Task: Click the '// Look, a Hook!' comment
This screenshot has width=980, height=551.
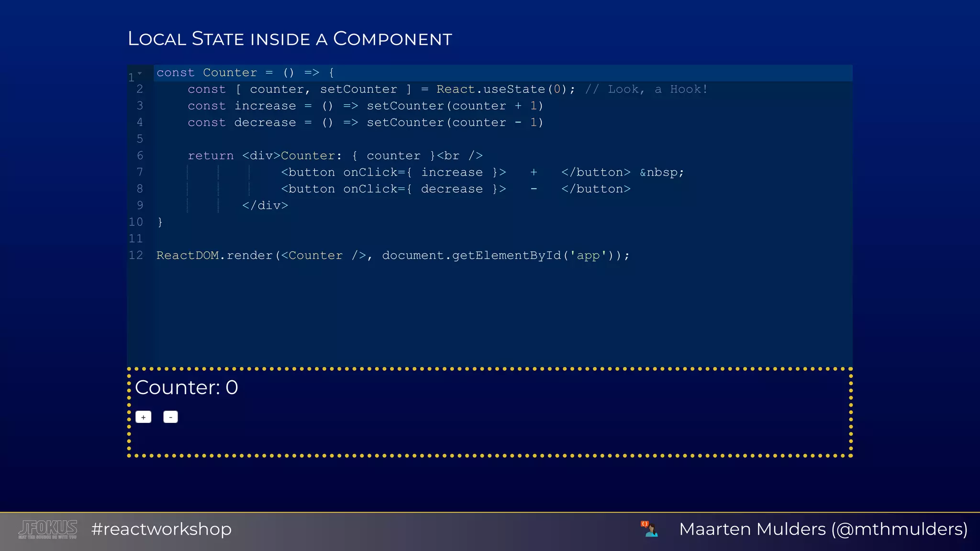Action: [x=646, y=89]
